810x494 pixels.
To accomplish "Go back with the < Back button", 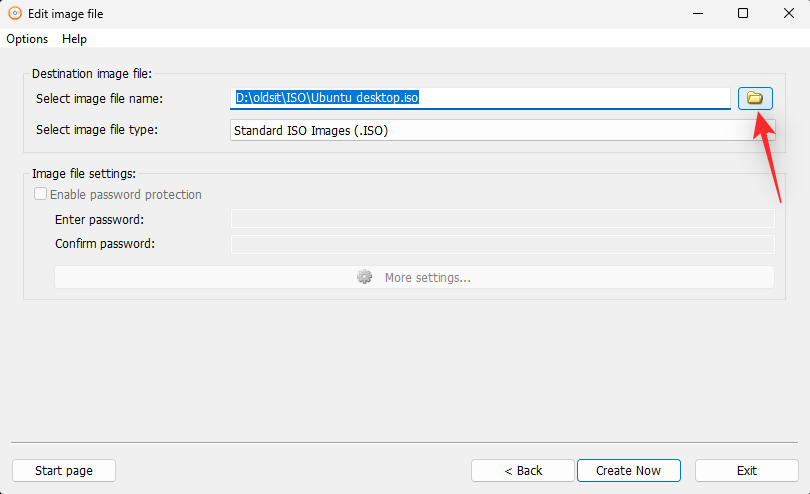I will pyautogui.click(x=523, y=471).
